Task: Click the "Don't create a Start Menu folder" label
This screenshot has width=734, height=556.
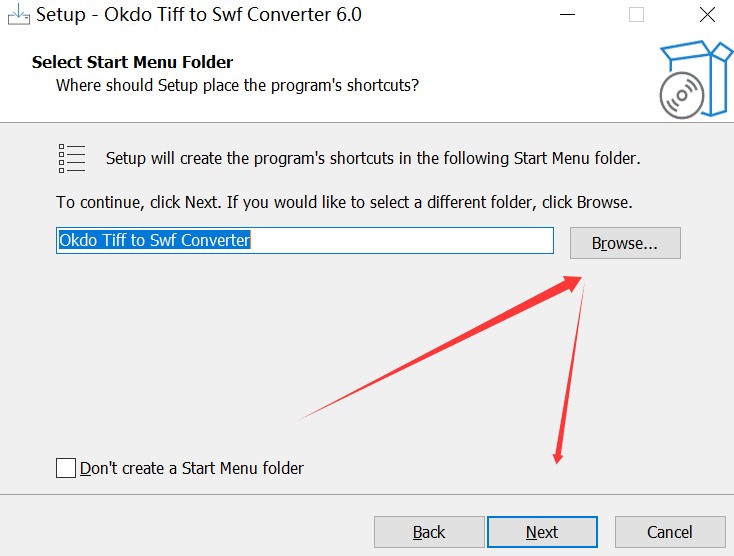Action: (x=192, y=468)
